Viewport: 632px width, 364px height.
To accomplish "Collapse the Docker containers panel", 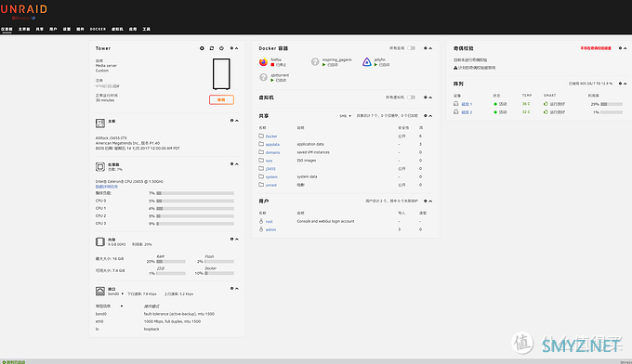I will point(430,48).
